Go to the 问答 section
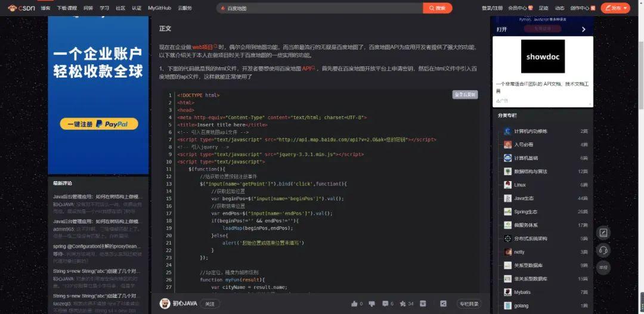Viewport: 644px width, 314px height. pos(88,8)
